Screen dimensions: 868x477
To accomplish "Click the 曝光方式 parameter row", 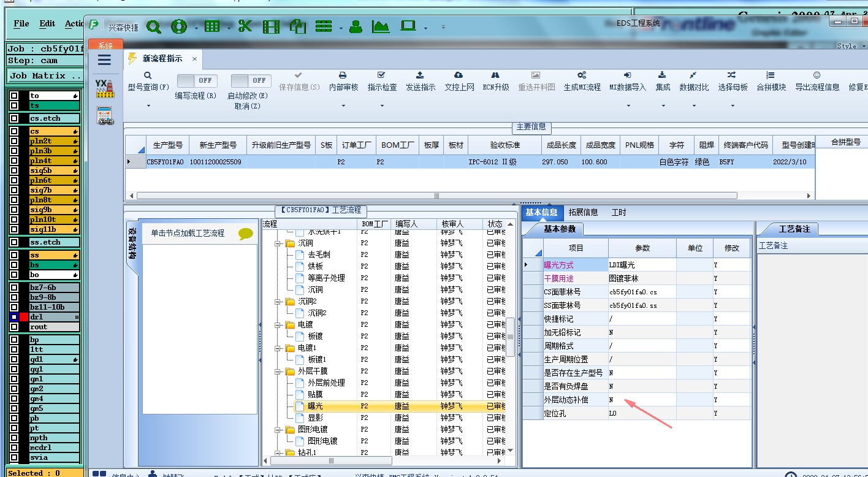I will click(638, 265).
